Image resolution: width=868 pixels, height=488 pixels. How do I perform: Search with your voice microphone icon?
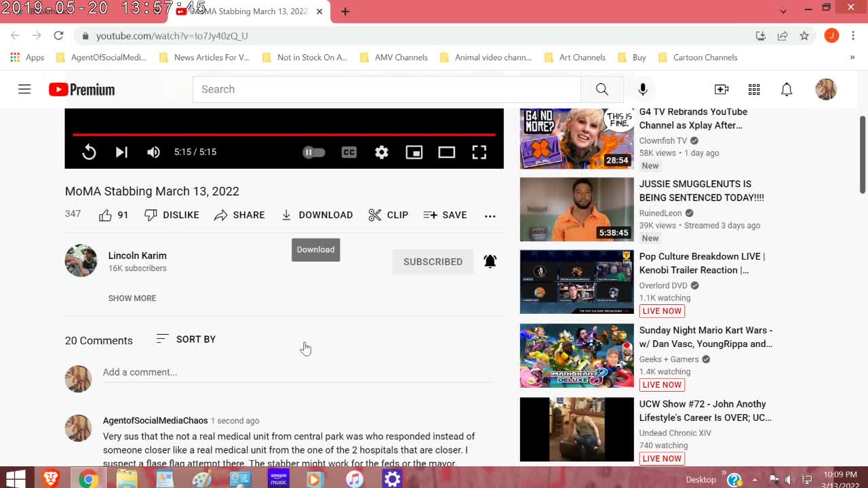point(643,89)
